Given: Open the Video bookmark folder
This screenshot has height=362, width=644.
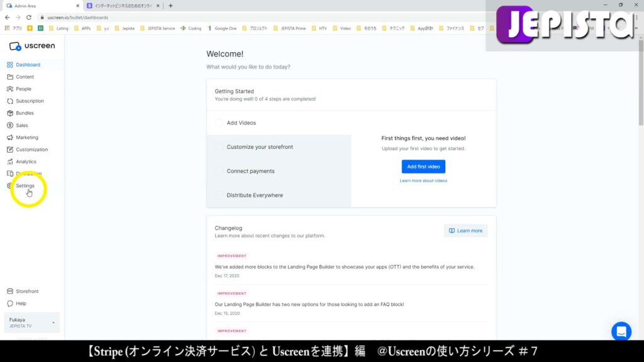Looking at the screenshot, I should (x=341, y=28).
